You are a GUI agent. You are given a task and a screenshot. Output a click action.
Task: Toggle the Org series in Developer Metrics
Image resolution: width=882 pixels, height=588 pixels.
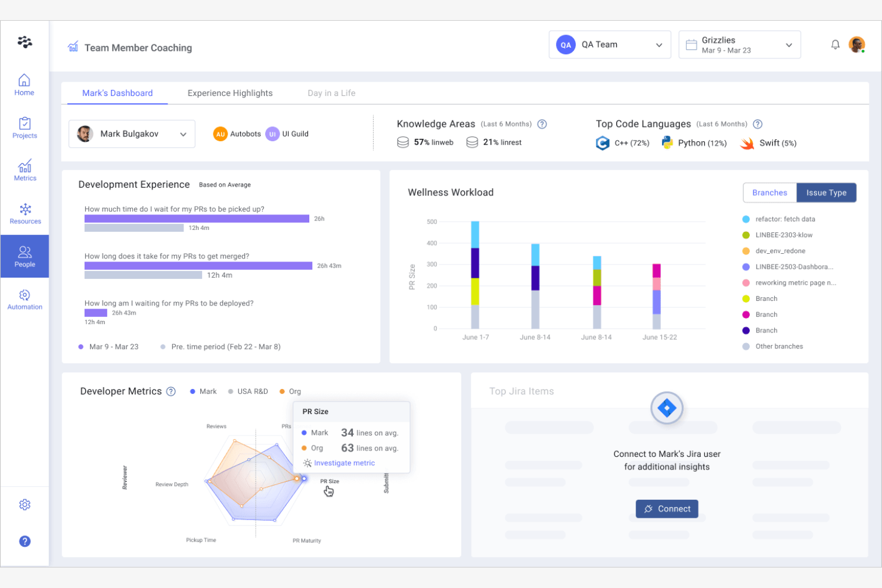290,391
